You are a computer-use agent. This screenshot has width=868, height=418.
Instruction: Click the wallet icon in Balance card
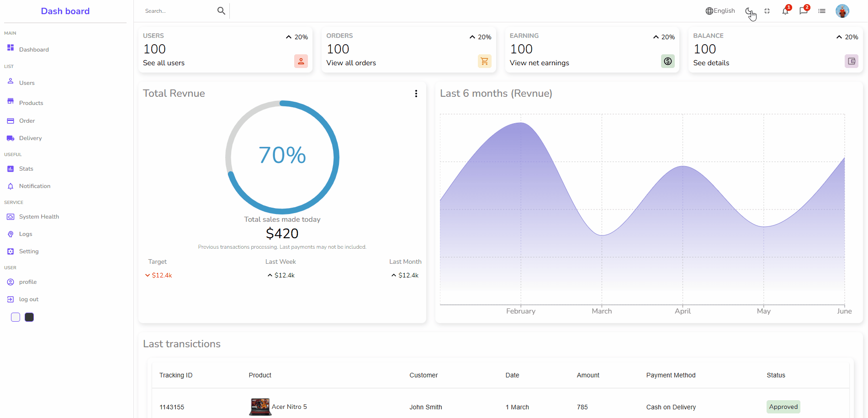[x=852, y=61]
